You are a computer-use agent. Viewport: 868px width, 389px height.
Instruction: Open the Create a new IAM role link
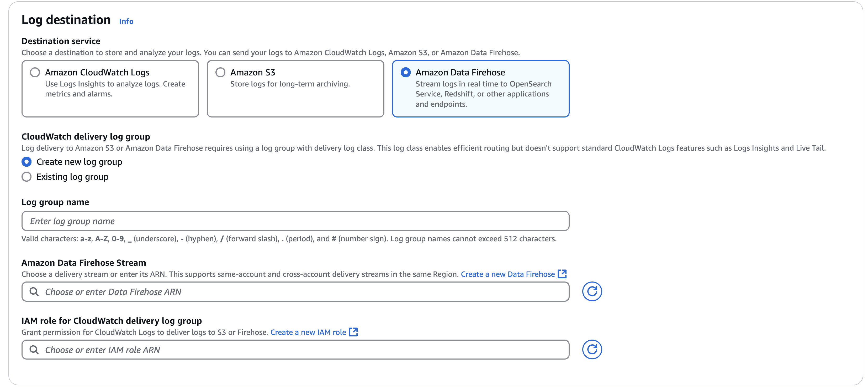[x=308, y=332]
